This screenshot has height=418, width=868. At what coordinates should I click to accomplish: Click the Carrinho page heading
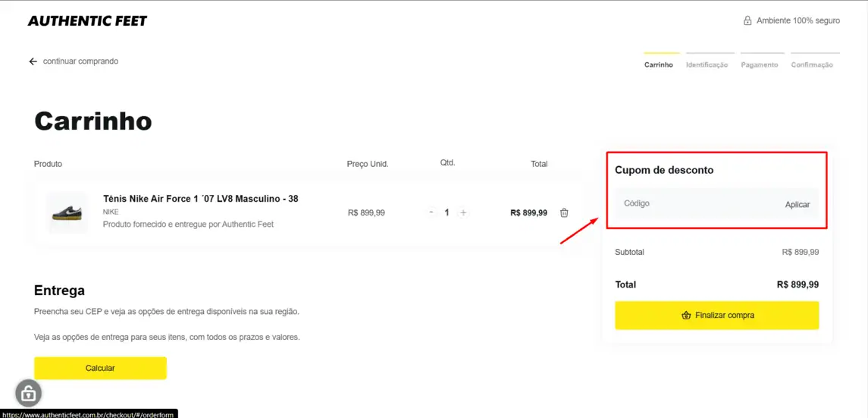(x=93, y=121)
